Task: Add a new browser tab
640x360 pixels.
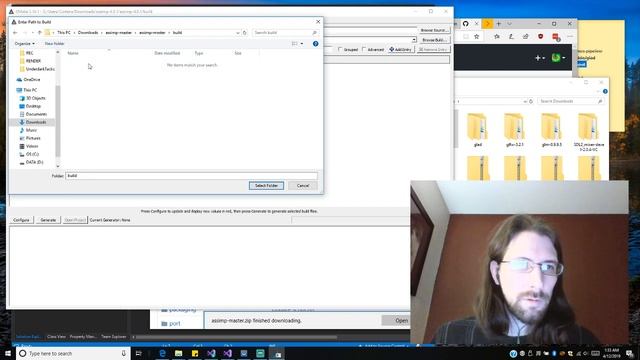Action: [x=498, y=24]
